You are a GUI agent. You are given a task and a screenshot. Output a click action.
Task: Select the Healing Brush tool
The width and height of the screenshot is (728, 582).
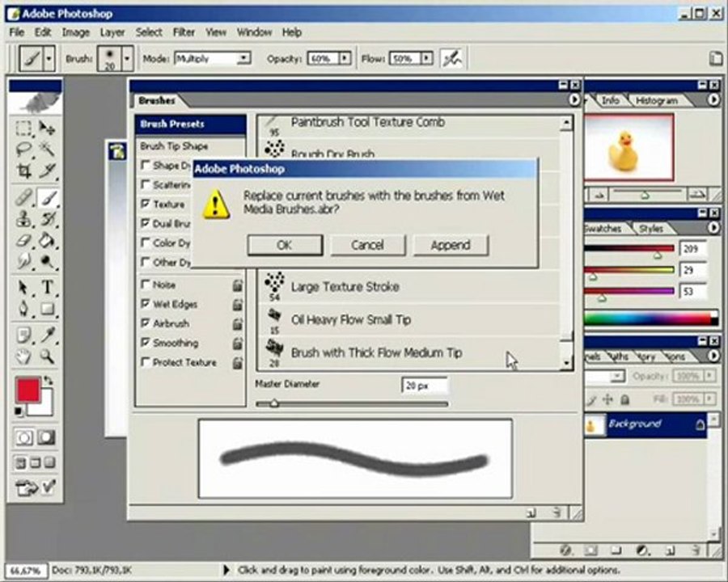point(23,198)
